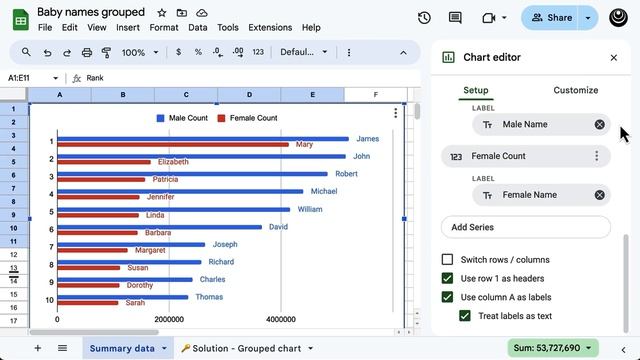Click the Share button
Image resolution: width=640 pixels, height=360 pixels.
(x=551, y=18)
